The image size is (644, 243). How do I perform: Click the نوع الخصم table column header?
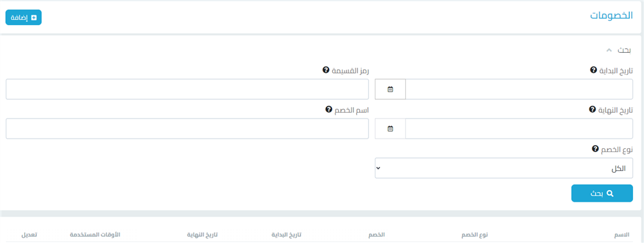[474, 235]
